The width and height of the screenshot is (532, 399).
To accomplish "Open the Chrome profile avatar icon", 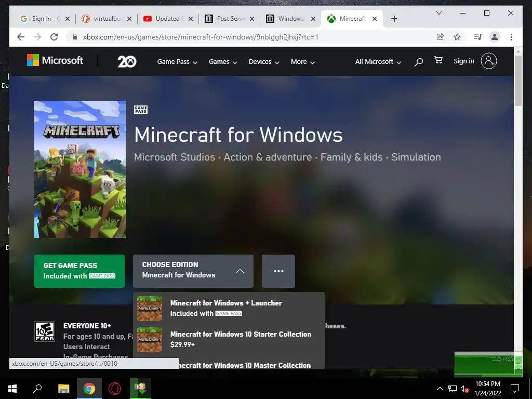I will [x=495, y=37].
